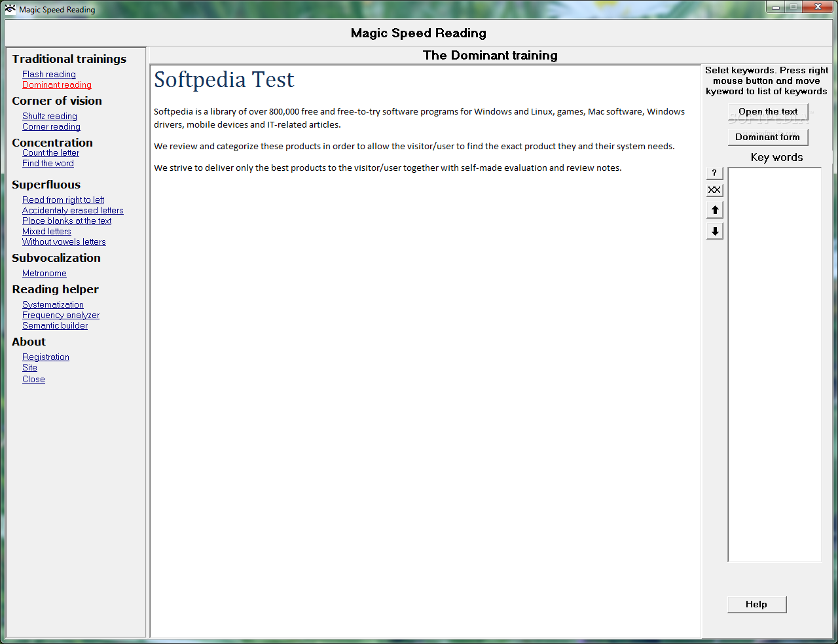
Task: Click the About section heading
Action: (29, 342)
